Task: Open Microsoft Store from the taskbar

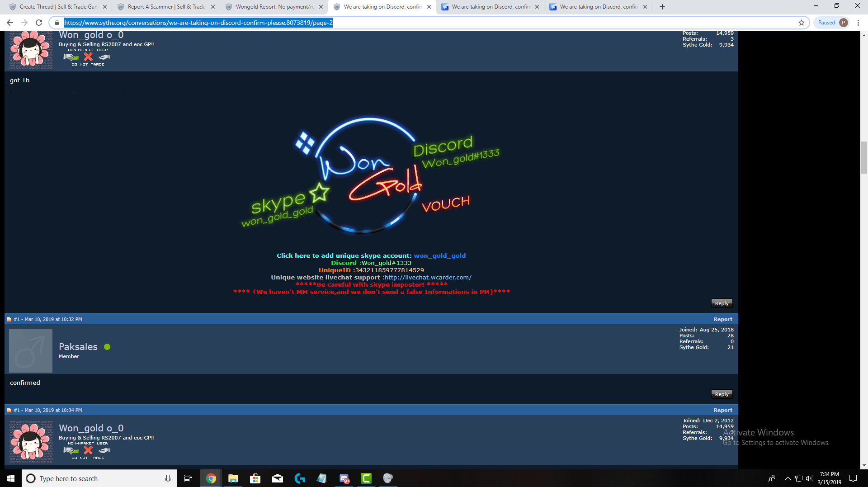Action: tap(255, 478)
